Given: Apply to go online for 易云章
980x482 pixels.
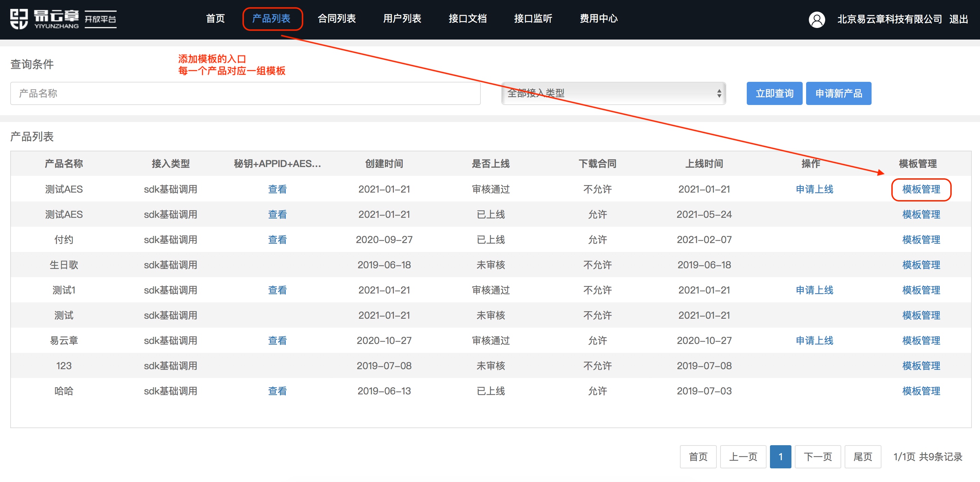Looking at the screenshot, I should 815,341.
